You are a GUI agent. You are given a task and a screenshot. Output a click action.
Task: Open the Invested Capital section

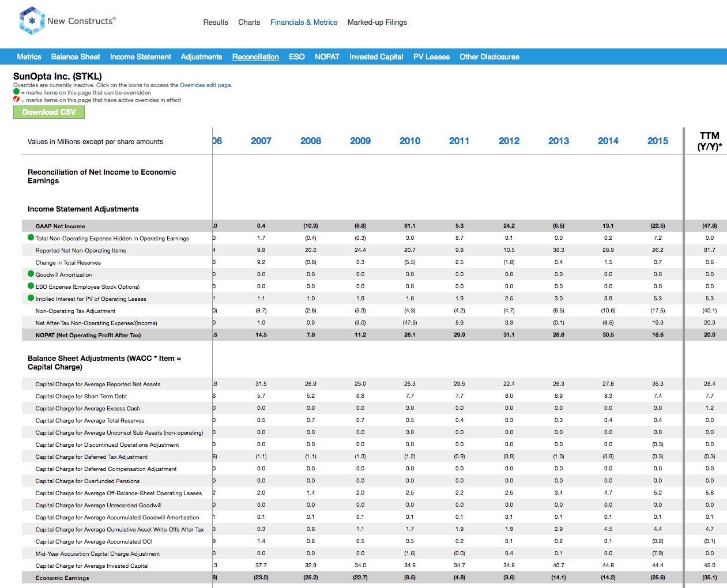pos(376,57)
